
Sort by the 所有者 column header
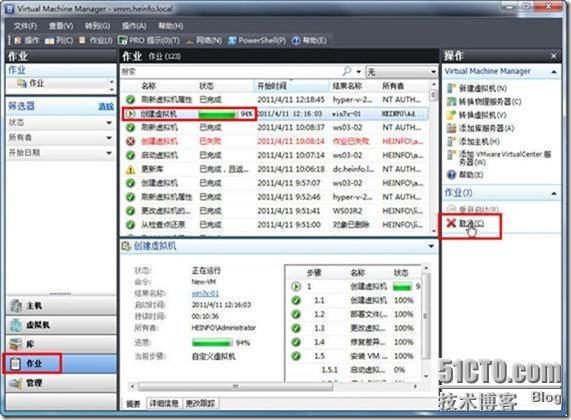(393, 86)
